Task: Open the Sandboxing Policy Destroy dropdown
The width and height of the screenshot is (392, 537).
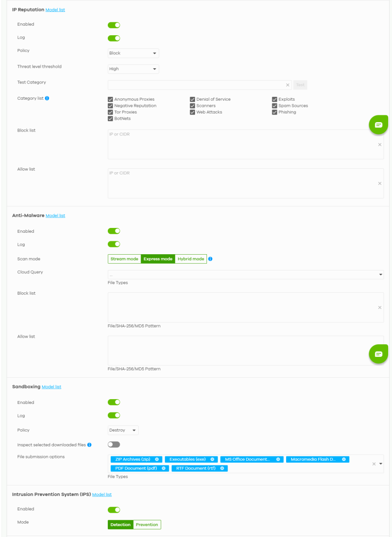Action: pyautogui.click(x=123, y=430)
